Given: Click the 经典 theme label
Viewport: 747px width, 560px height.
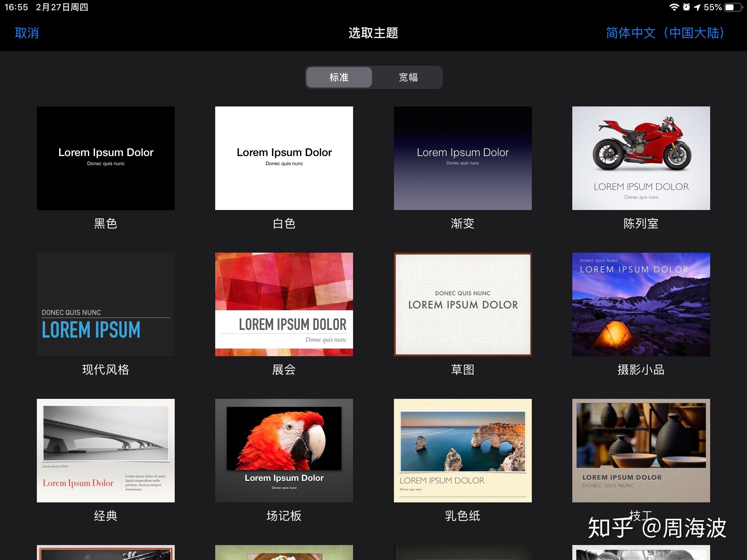Looking at the screenshot, I should click(106, 516).
